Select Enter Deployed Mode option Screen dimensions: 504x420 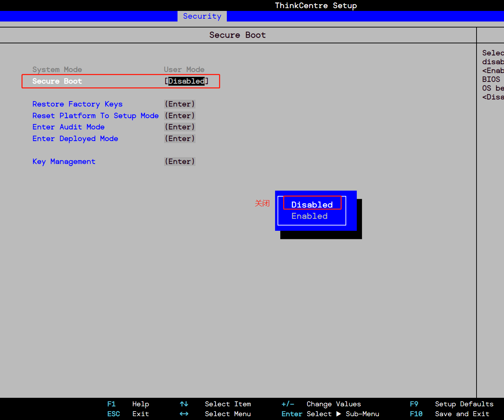(x=75, y=138)
